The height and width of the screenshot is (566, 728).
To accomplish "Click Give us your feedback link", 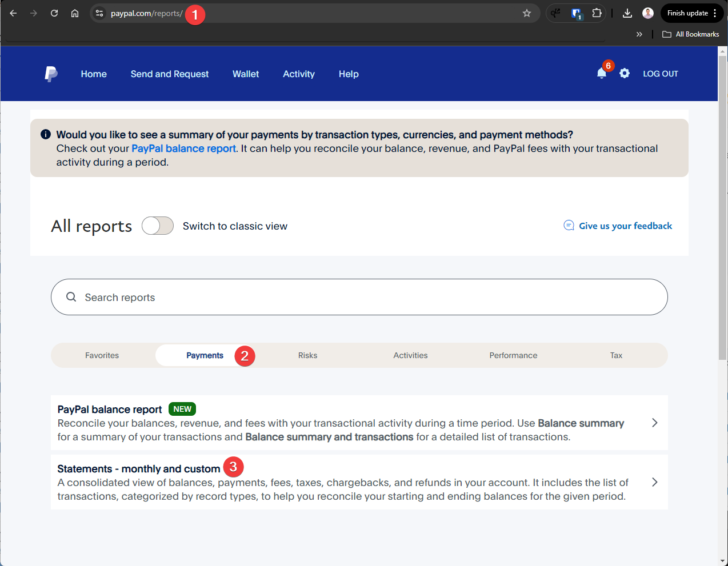I will (618, 226).
